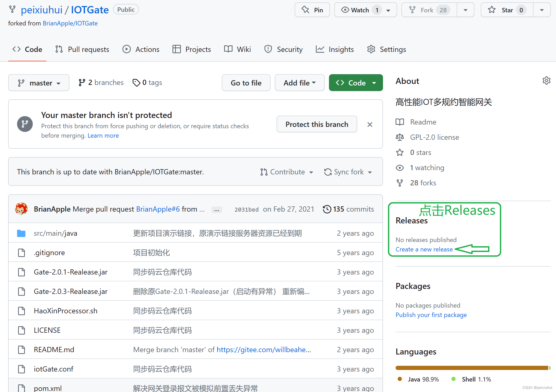This screenshot has width=556, height=392.
Task: Click the star icon next to 0 stars
Action: (400, 153)
